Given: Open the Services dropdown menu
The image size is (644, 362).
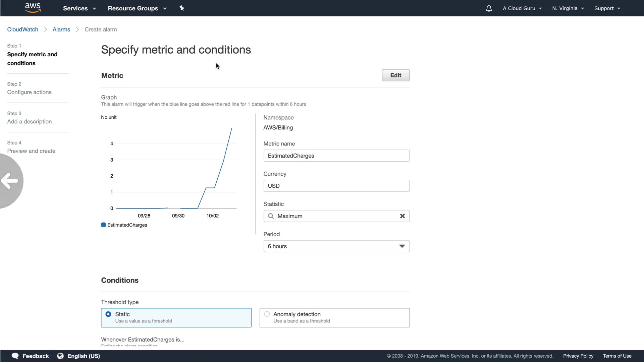Looking at the screenshot, I should tap(79, 8).
